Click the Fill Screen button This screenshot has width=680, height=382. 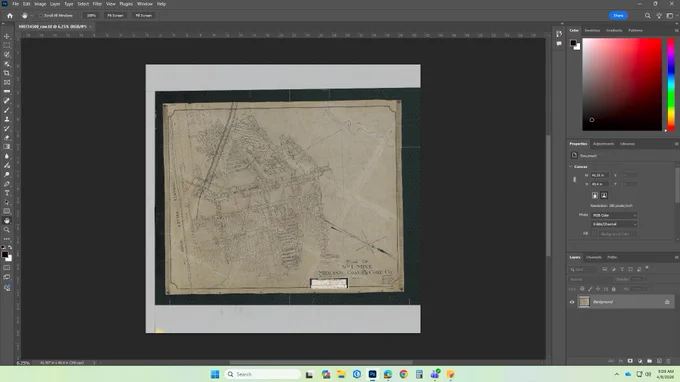tap(144, 16)
